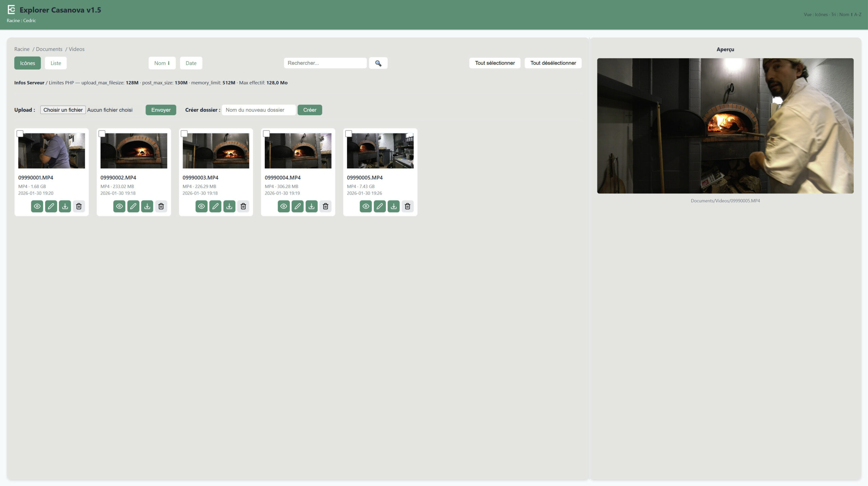Sort files by Date
The image size is (868, 486).
click(191, 63)
